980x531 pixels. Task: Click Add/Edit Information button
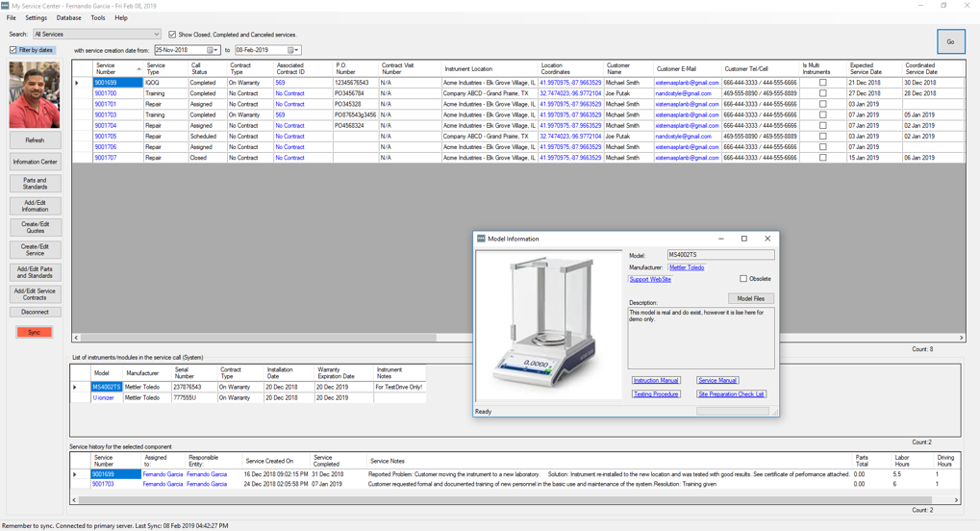pyautogui.click(x=35, y=206)
